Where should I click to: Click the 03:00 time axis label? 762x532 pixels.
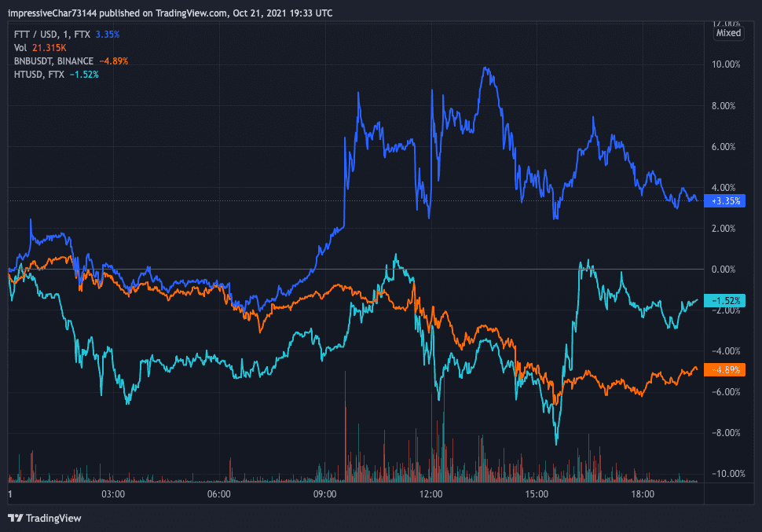coord(113,494)
